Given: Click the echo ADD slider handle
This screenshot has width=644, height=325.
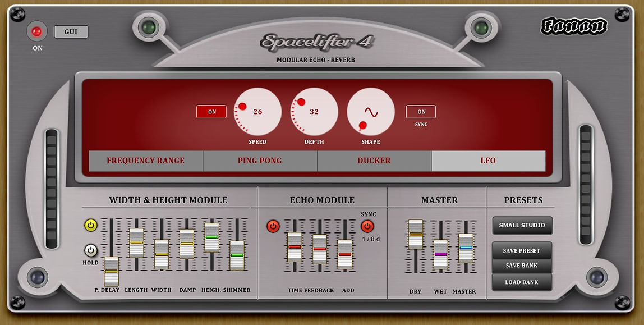Looking at the screenshot, I should click(x=345, y=254).
